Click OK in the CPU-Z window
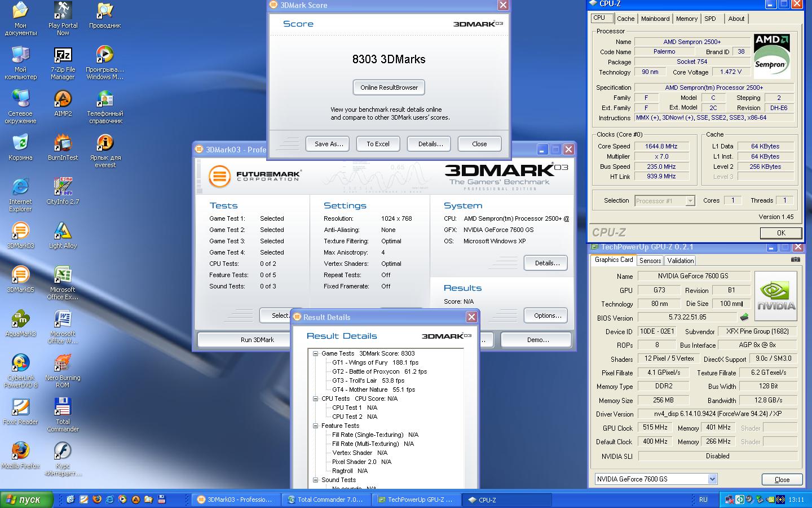812x508 pixels. 781,233
